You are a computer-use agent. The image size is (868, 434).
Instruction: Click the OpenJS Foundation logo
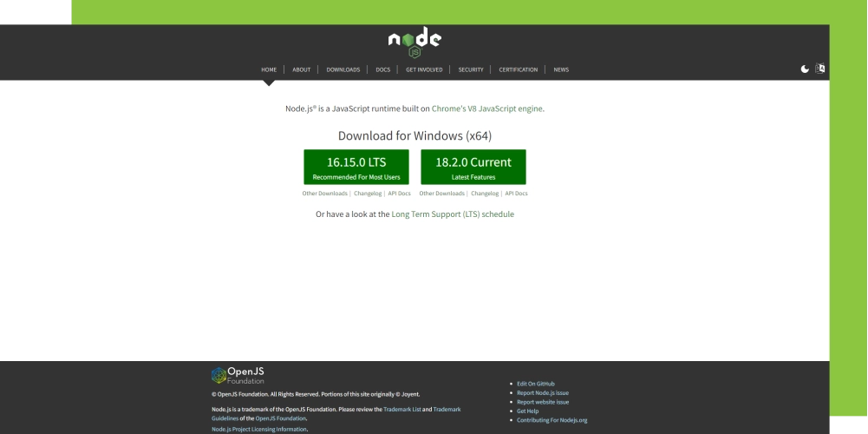(x=238, y=375)
